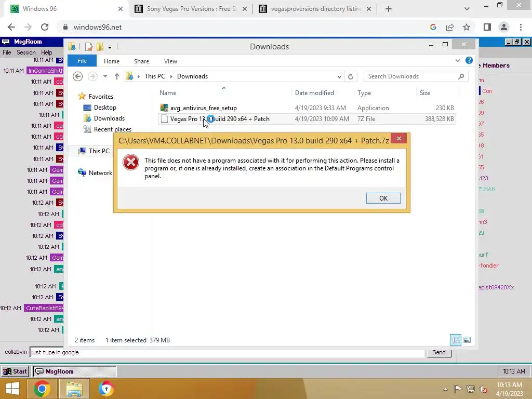The width and height of the screenshot is (532, 399).
Task: Sort by the Name column header
Action: click(168, 92)
